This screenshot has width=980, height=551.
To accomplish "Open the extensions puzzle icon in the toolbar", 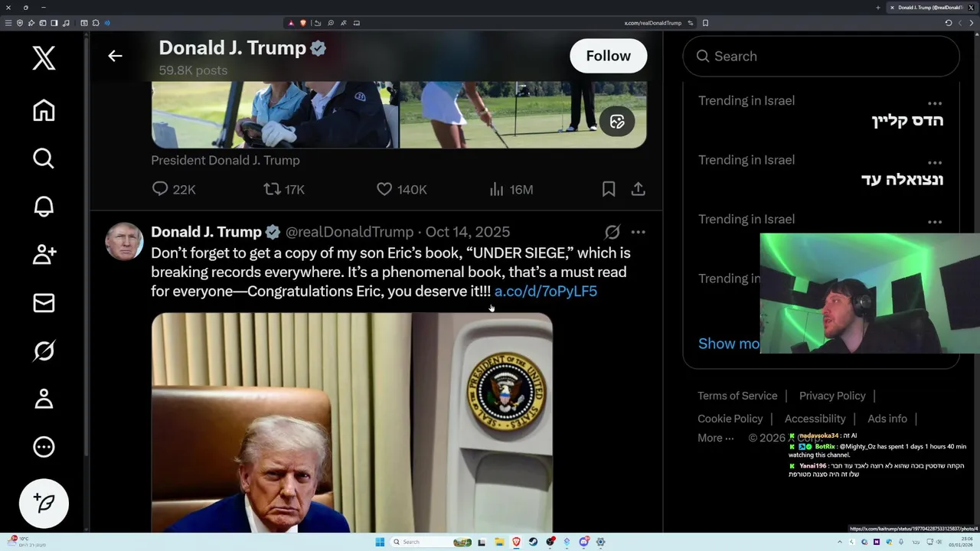I will click(96, 23).
